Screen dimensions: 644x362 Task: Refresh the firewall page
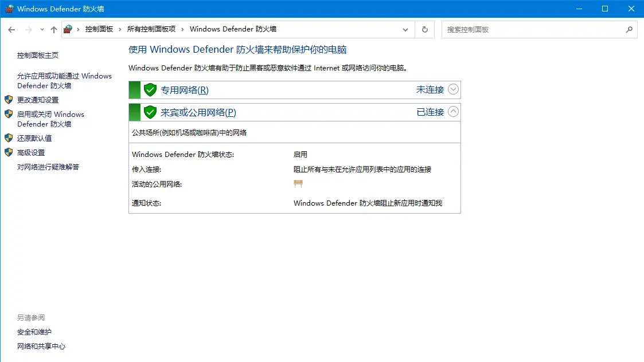click(425, 30)
